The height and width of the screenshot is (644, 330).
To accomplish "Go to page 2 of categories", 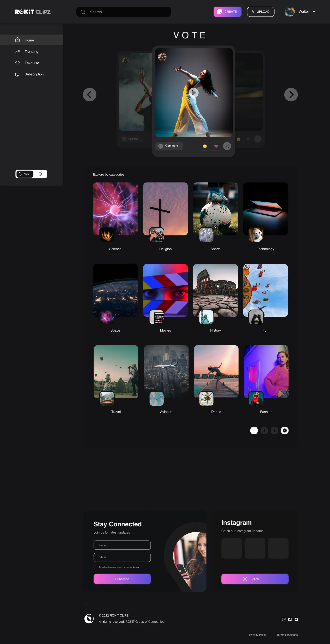I will (264, 431).
